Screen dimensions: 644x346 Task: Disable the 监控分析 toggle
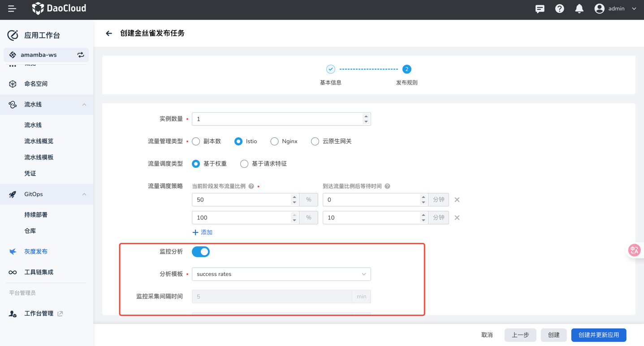point(201,251)
